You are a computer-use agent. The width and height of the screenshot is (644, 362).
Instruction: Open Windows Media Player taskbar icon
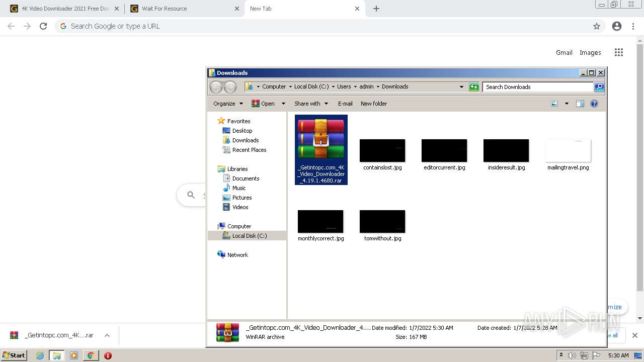(x=74, y=355)
